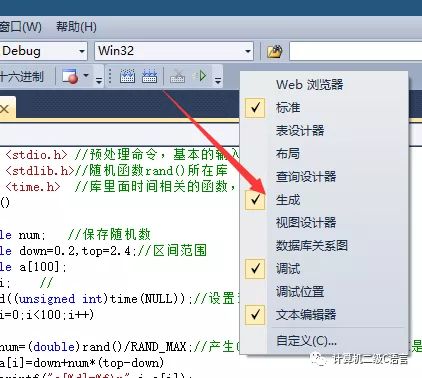Enable the Database Diagram toolbar
This screenshot has width=422, height=378.
pyautogui.click(x=324, y=246)
